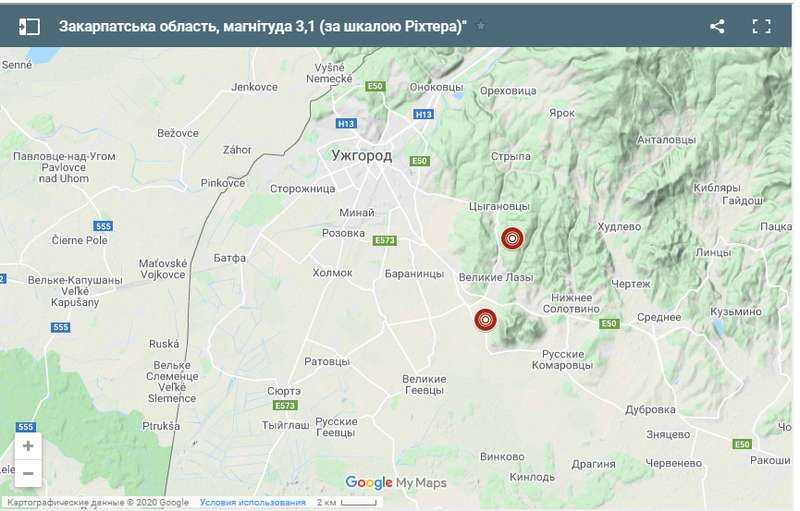800x511 pixels.
Task: Select earthquake marker near Цыгановцы
Action: pos(512,238)
